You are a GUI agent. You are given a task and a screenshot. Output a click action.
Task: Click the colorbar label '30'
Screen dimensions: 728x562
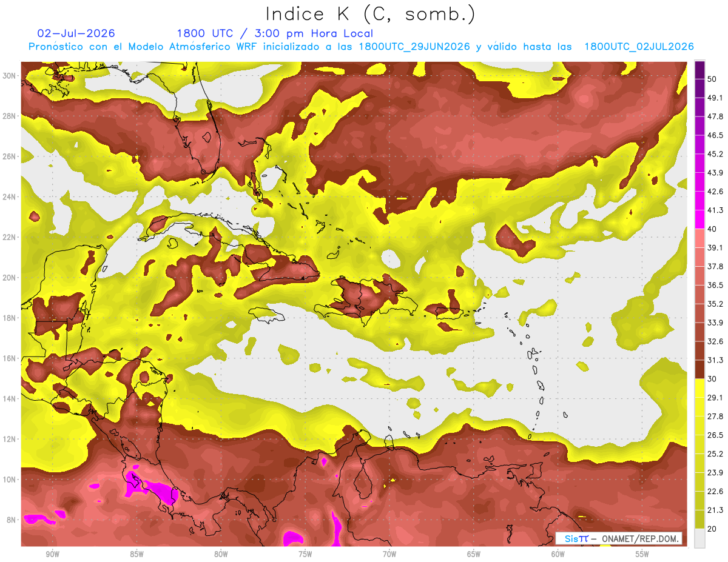[x=713, y=379]
